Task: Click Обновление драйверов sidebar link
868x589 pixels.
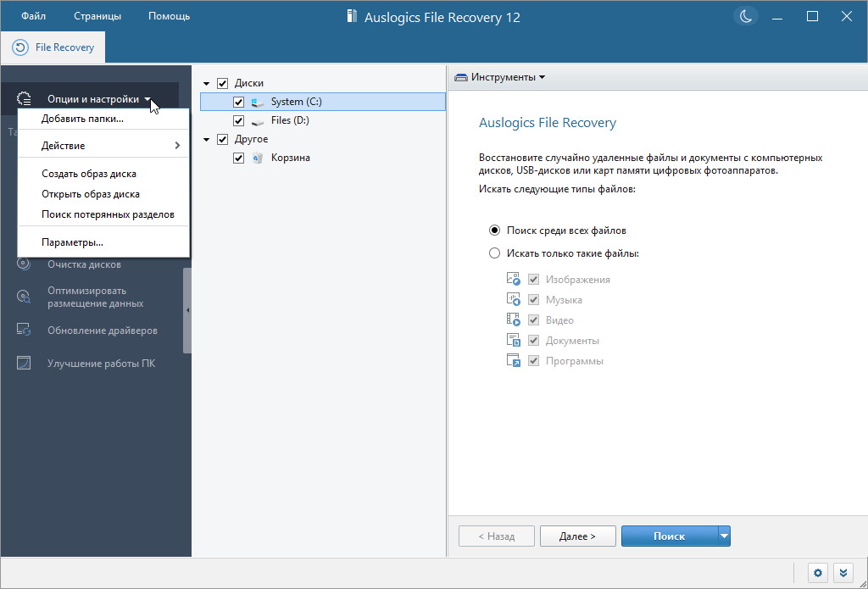Action: (103, 331)
